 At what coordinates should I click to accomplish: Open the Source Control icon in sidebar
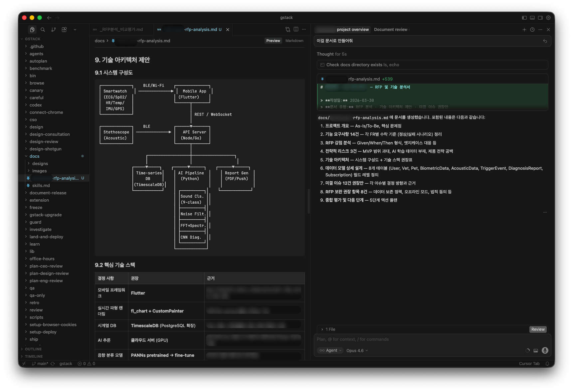click(x=54, y=30)
